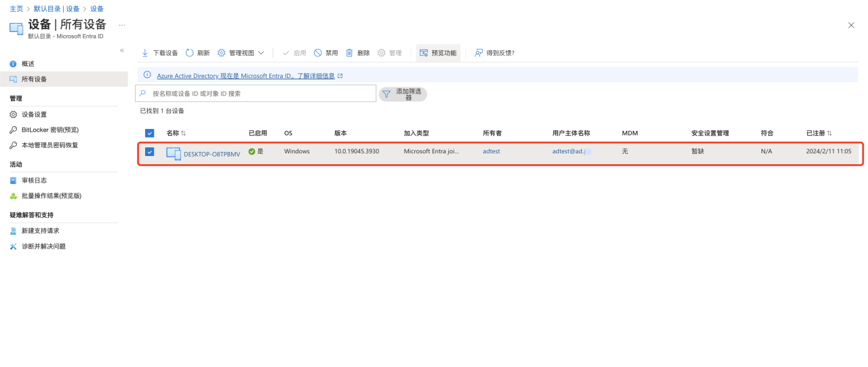Close the devices blade with X
Screen dimensions: 868x367
coord(852,25)
